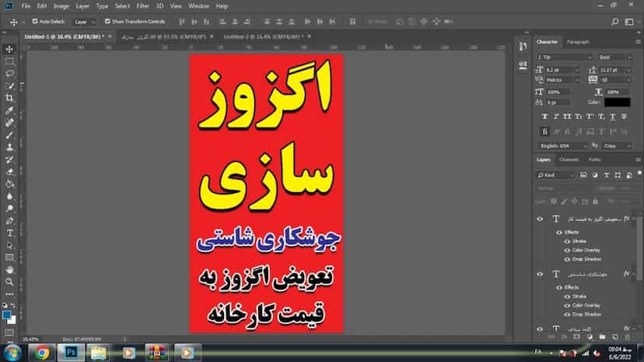Select the Brush tool
This screenshot has height=362, width=644.
(x=9, y=135)
